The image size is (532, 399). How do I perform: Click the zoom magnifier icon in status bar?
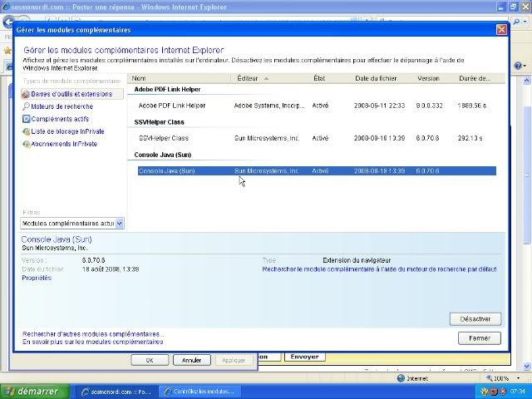pos(490,378)
